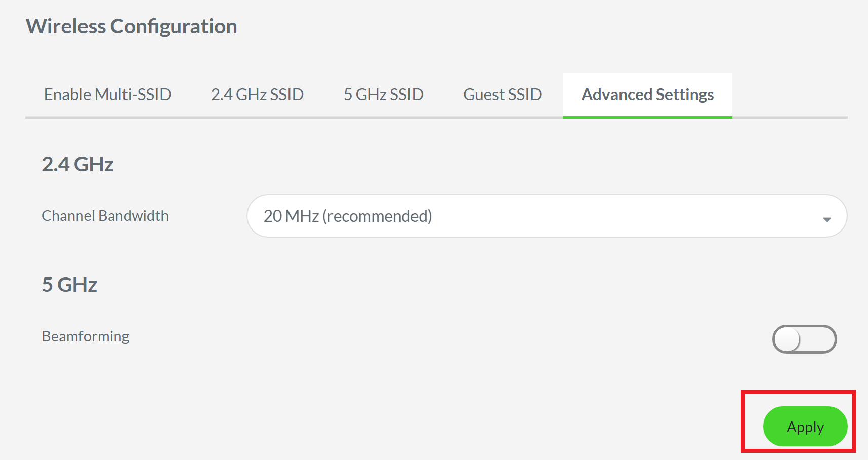Image resolution: width=868 pixels, height=460 pixels.
Task: Click the Wireless Configuration heading
Action: (132, 26)
